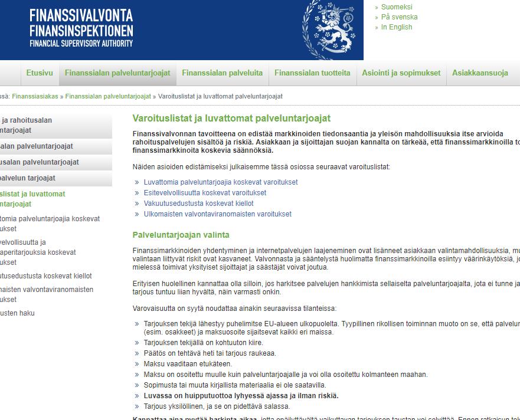Open sidebar sublink 'aperitarjouksia koskevat'
The image size is (520, 420).
pos(38,252)
